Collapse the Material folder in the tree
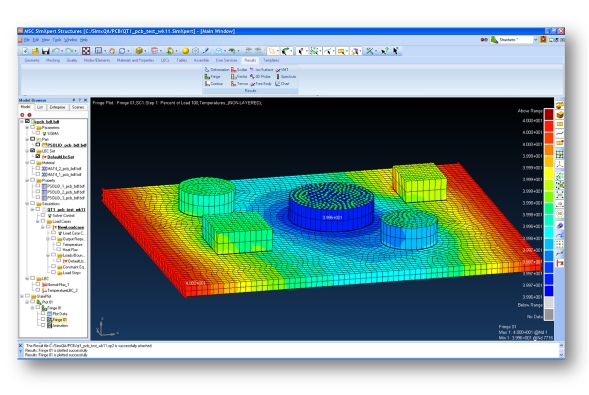The width and height of the screenshot is (589, 395). click(27, 163)
